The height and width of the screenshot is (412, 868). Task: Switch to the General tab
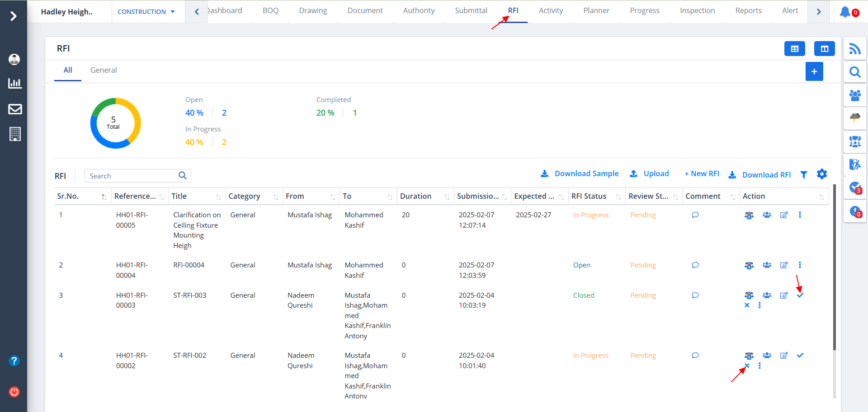[x=104, y=70]
